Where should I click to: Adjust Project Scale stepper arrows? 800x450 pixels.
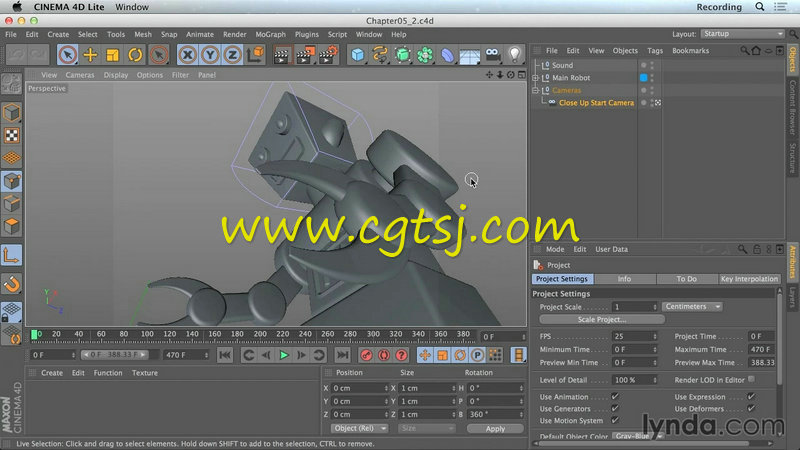(x=655, y=307)
